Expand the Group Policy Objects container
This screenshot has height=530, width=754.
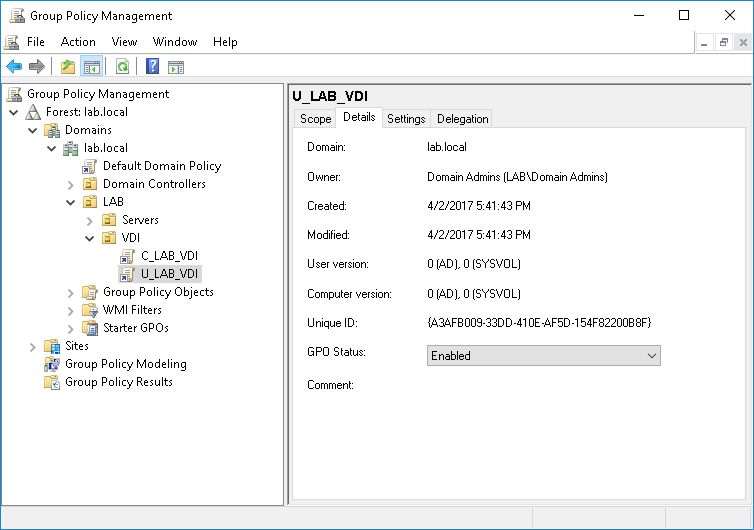(x=71, y=292)
